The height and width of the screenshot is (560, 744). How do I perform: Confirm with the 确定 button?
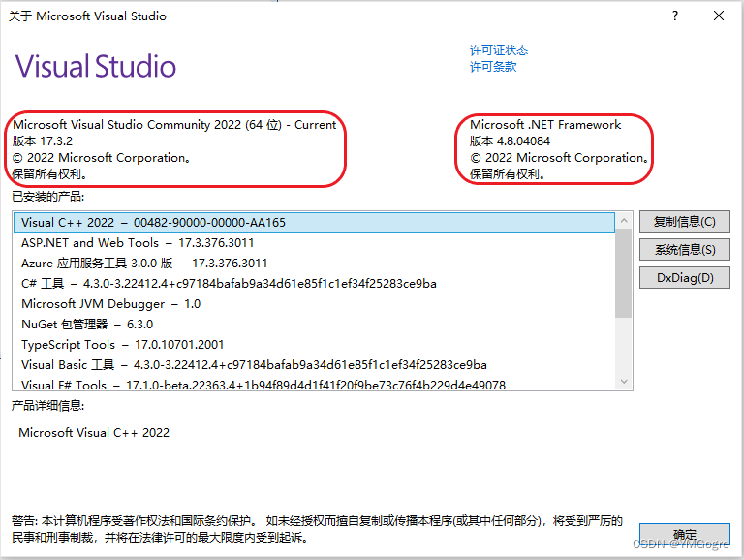pyautogui.click(x=684, y=535)
